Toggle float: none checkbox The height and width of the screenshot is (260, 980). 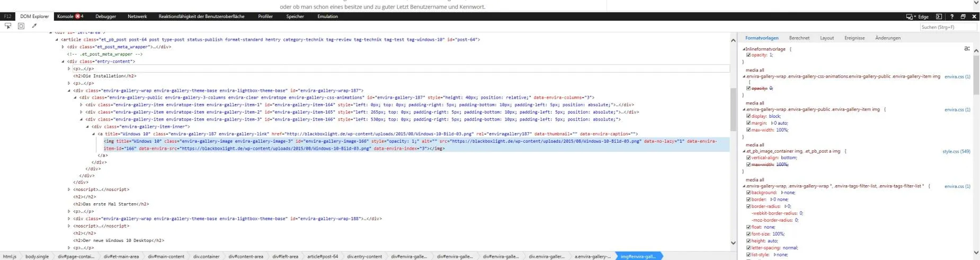[749, 227]
